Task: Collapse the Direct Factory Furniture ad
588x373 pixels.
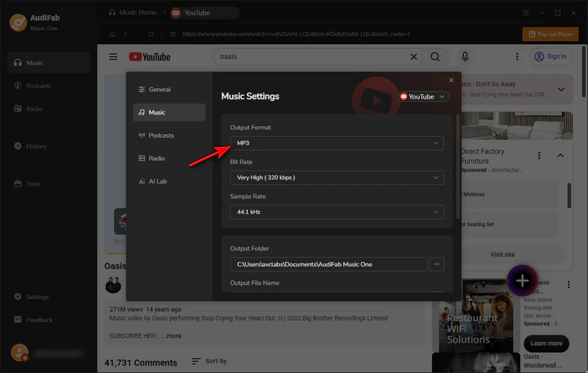Action: [560, 155]
